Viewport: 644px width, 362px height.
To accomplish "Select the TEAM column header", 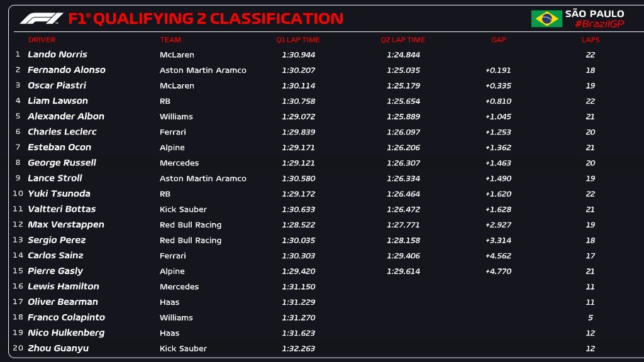I will [x=170, y=40].
